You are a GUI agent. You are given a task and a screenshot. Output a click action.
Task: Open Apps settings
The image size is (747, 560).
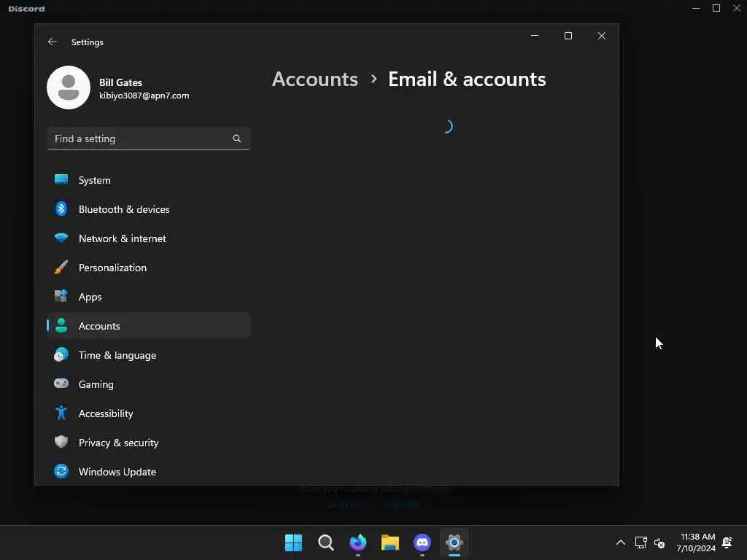[x=149, y=297]
